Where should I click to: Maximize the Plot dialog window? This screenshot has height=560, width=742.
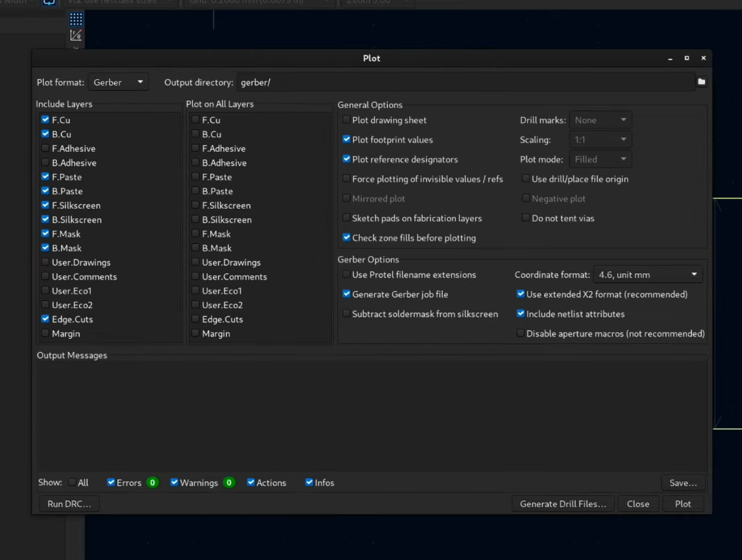pos(687,58)
